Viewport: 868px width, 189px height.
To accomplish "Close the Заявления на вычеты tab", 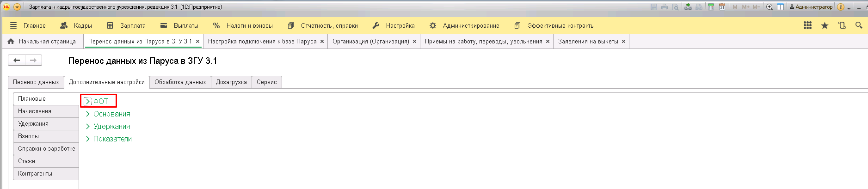I will point(623,42).
